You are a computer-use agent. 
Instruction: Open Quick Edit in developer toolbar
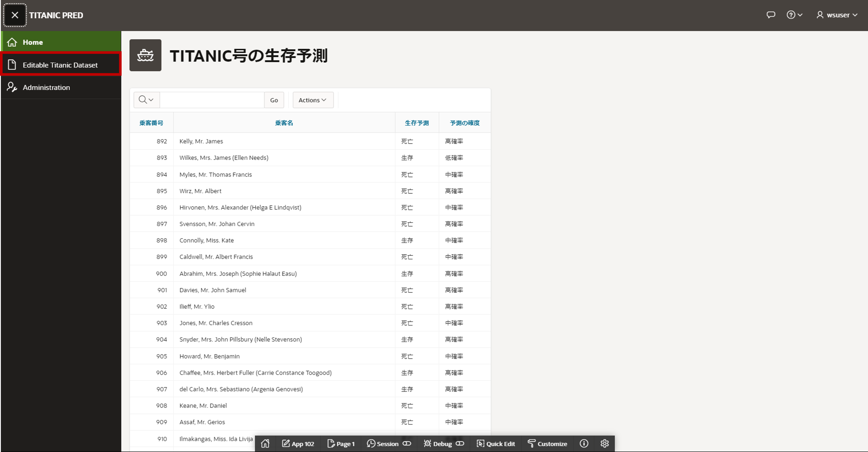(x=496, y=444)
